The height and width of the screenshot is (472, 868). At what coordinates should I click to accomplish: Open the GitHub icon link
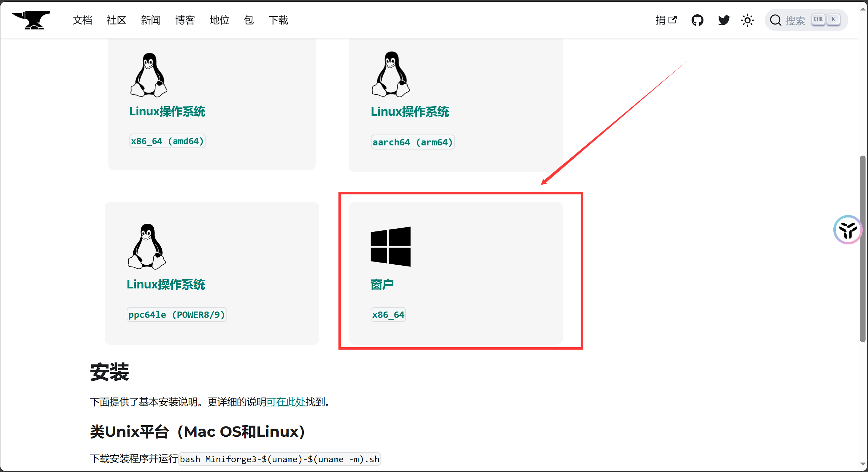pos(697,20)
